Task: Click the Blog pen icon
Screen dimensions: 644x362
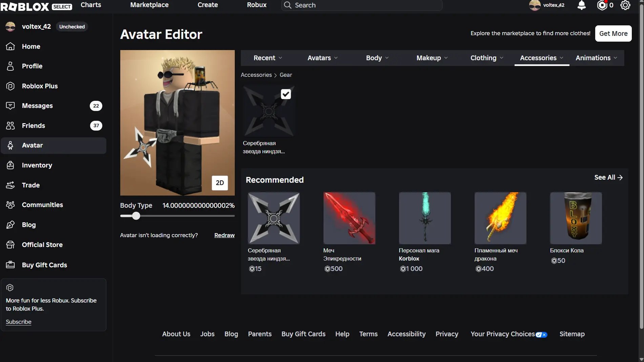Action: tap(11, 225)
